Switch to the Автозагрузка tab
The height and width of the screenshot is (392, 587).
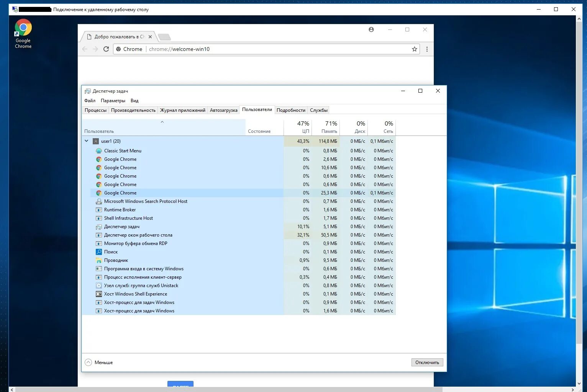tap(224, 110)
